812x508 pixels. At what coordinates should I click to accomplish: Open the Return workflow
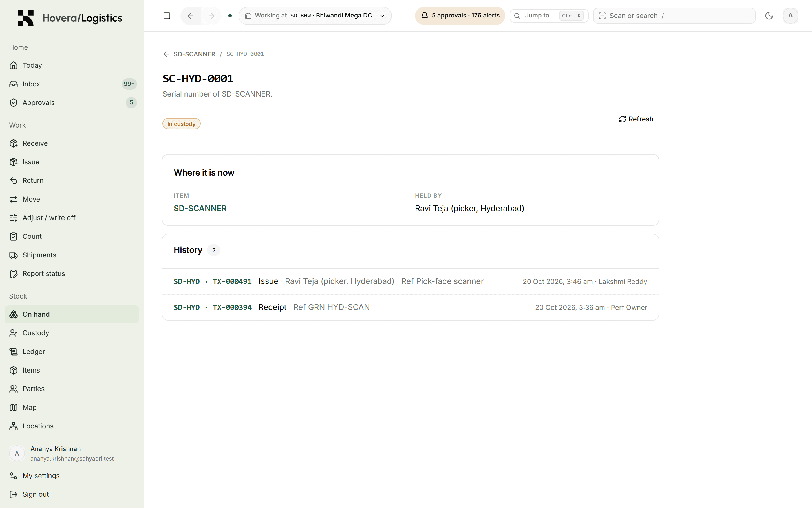pyautogui.click(x=72, y=180)
